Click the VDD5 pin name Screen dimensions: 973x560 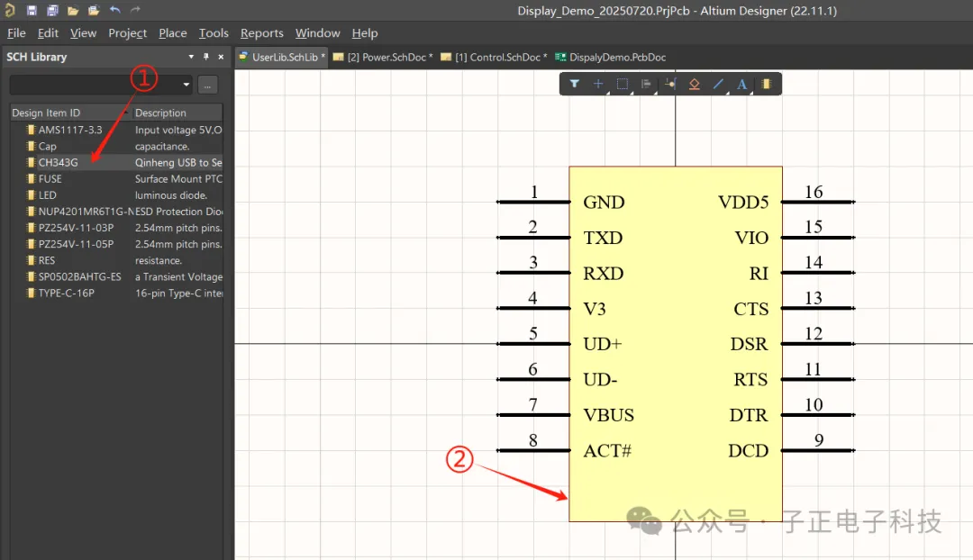743,203
